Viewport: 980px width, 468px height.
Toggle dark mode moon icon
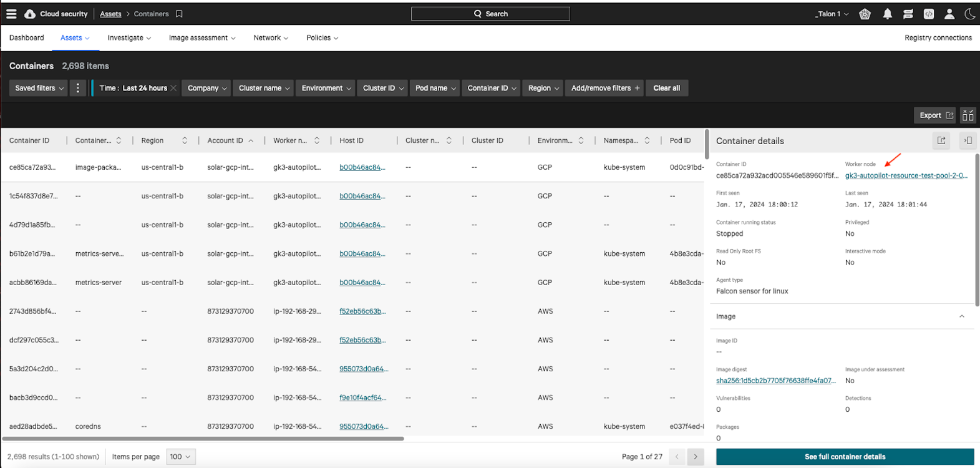(970, 14)
